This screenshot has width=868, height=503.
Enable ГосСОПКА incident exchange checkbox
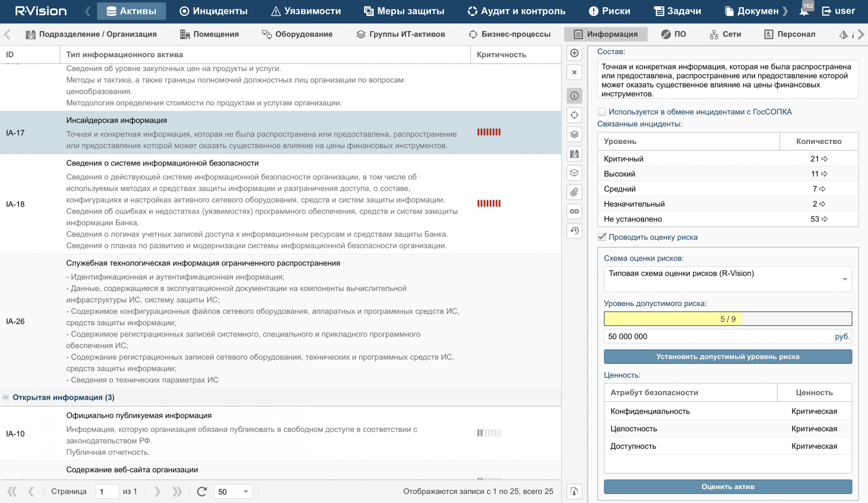point(602,112)
